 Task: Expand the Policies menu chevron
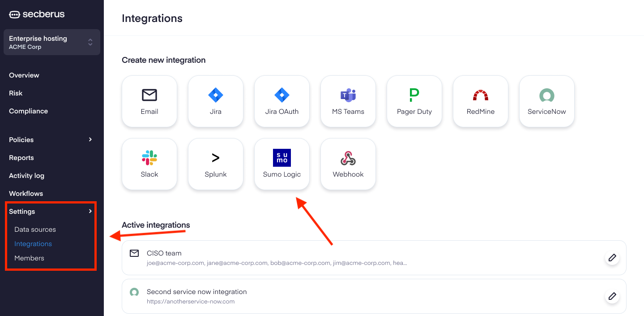(x=90, y=139)
